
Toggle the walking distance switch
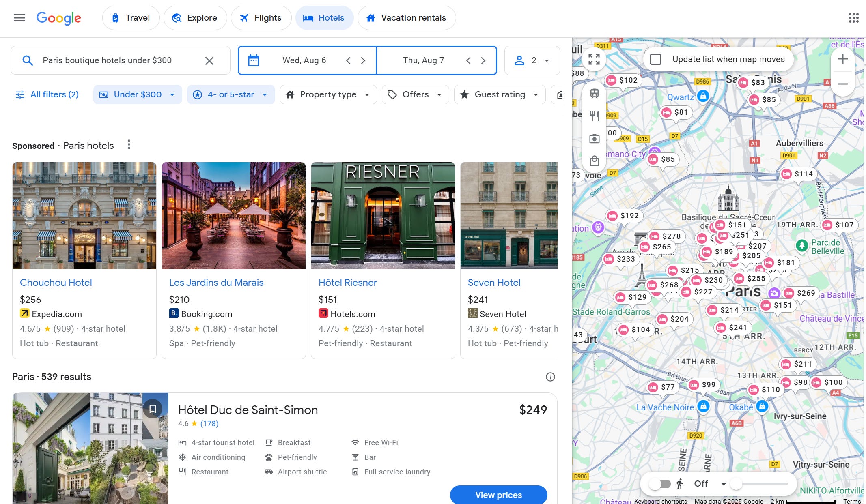pos(660,484)
